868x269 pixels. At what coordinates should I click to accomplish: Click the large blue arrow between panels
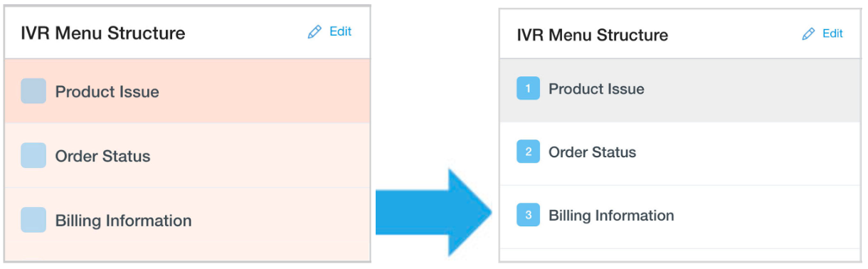coord(434,212)
